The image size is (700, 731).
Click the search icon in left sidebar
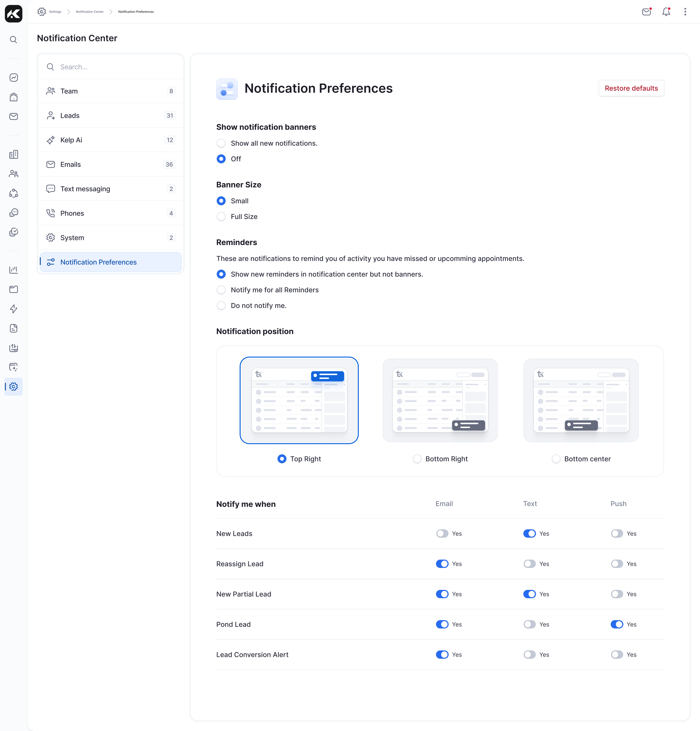point(13,40)
